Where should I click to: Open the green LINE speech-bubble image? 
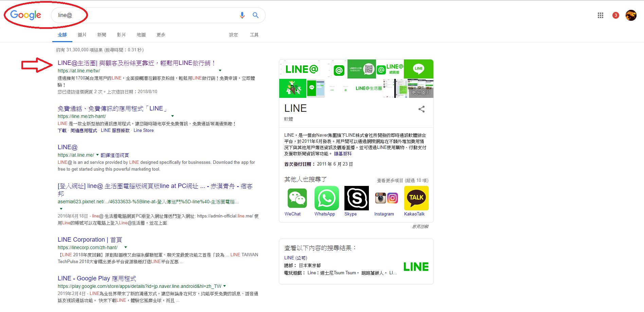click(x=418, y=69)
